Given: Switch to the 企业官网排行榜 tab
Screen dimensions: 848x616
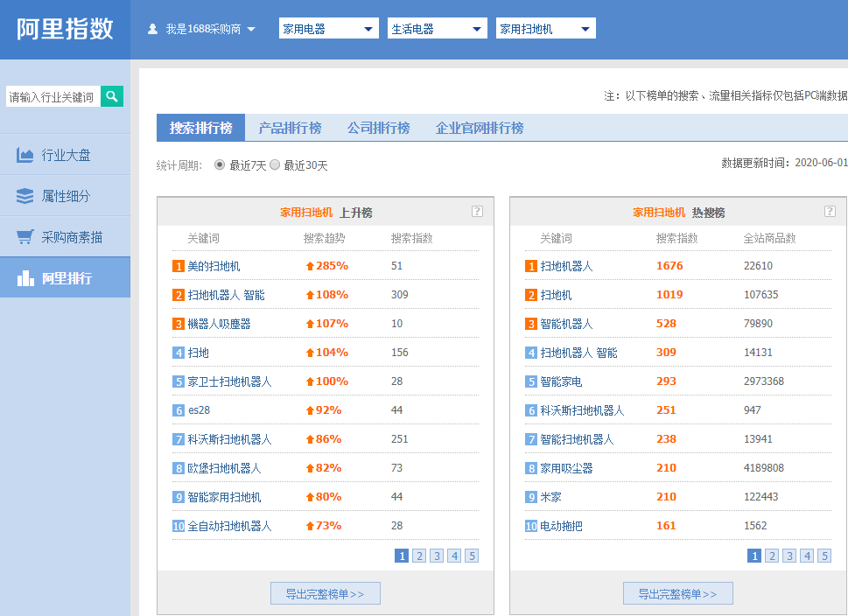Looking at the screenshot, I should tap(480, 128).
